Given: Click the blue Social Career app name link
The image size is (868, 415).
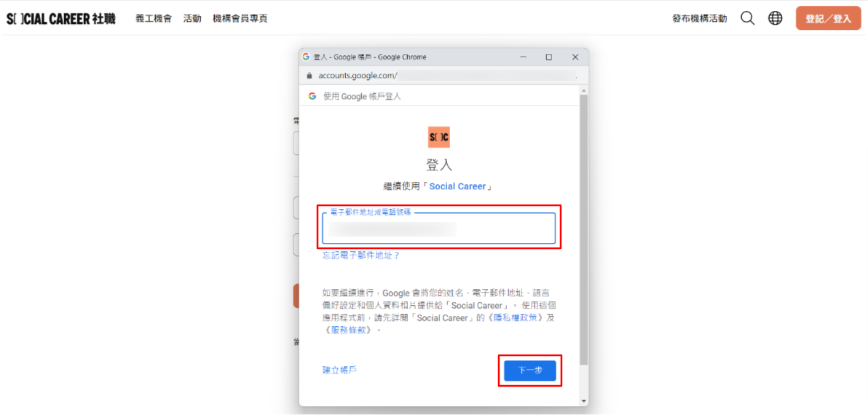Looking at the screenshot, I should click(458, 186).
